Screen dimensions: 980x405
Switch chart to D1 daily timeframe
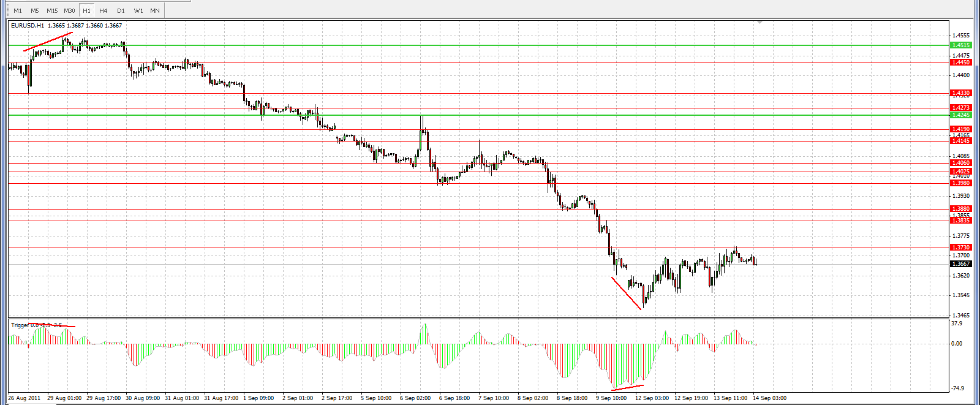tap(121, 10)
